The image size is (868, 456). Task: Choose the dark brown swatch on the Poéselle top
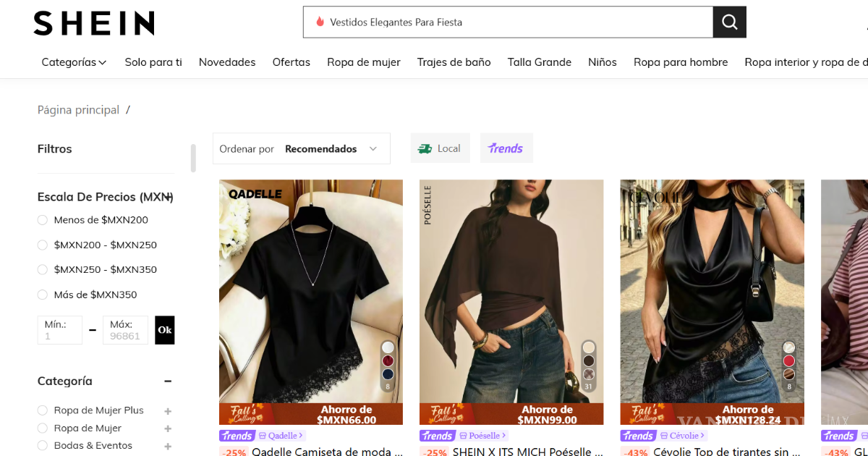click(589, 360)
